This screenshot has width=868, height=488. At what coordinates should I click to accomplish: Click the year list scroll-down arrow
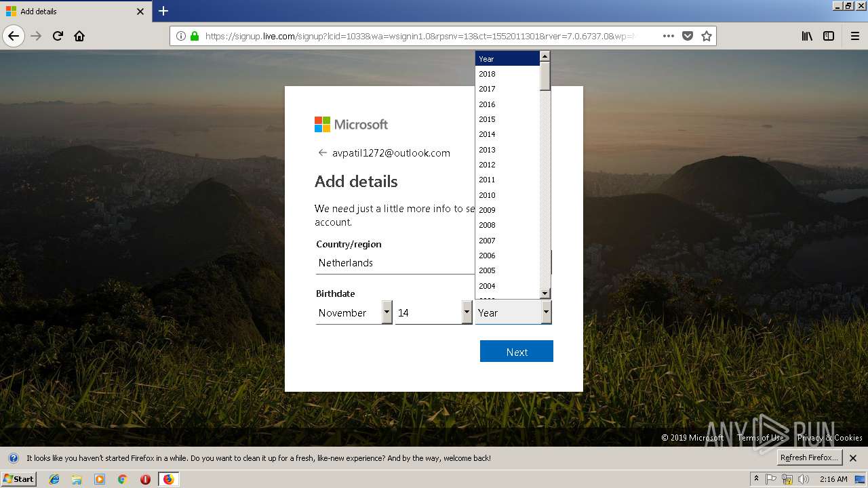pyautogui.click(x=545, y=293)
